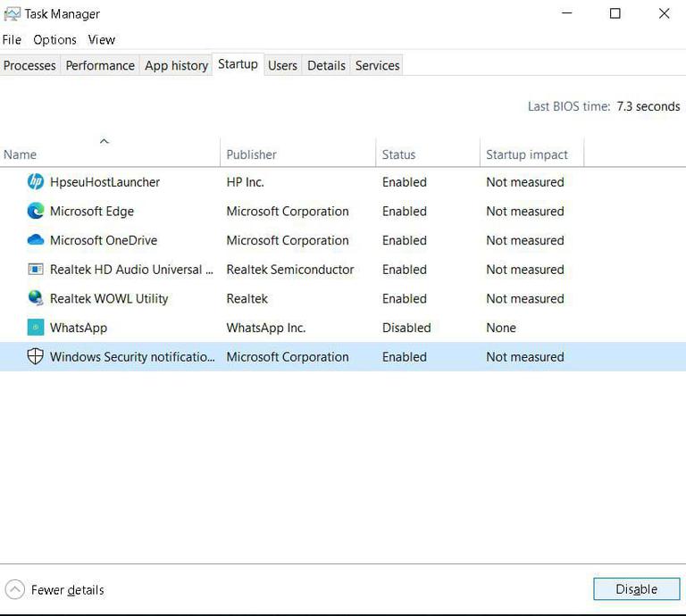Viewport: 686px width, 616px height.
Task: Click the Last BIOS time 7.3 seconds value
Action: 648,106
